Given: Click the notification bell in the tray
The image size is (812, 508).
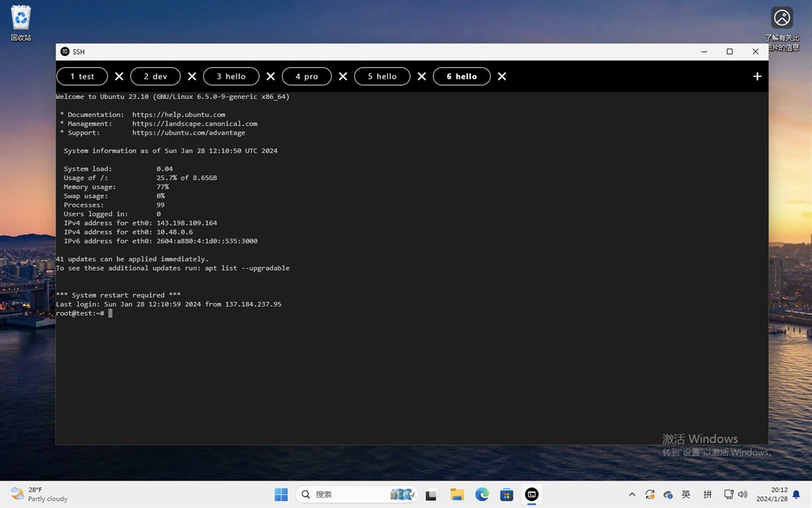Looking at the screenshot, I should [x=797, y=494].
